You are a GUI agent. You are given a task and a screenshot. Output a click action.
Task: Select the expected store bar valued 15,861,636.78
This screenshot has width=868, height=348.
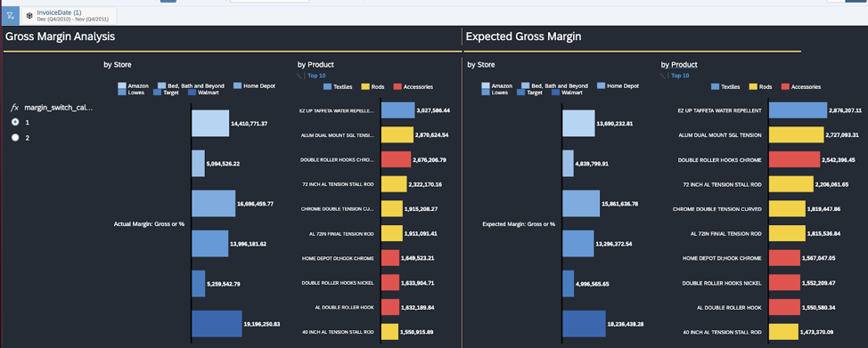click(x=581, y=204)
